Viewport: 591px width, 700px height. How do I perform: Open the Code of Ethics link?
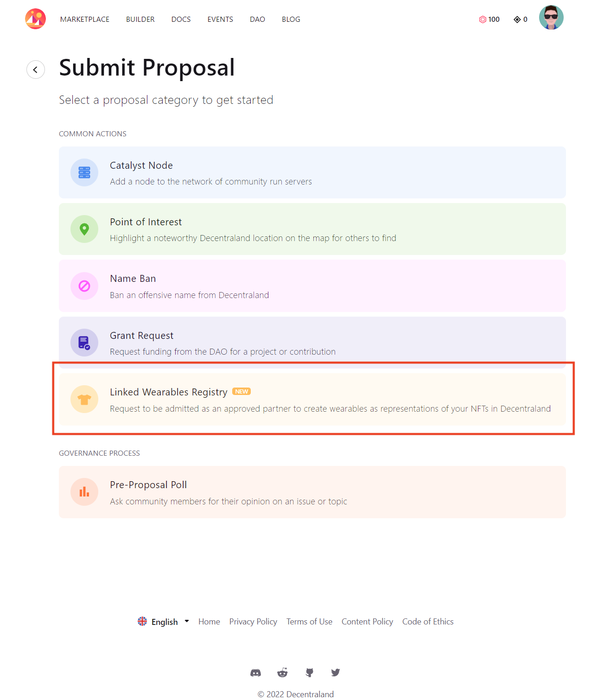tap(427, 622)
